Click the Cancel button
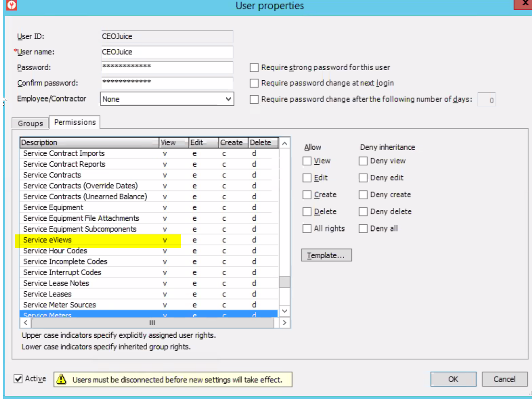The image size is (532, 399). [x=504, y=379]
